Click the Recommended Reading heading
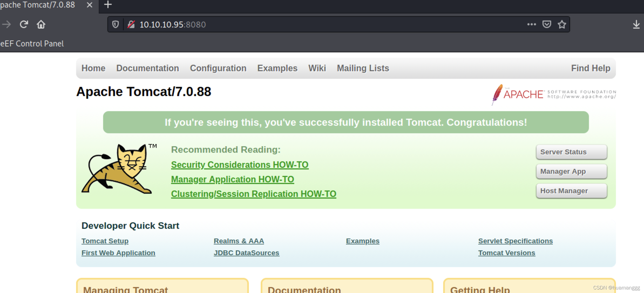The height and width of the screenshot is (293, 644). [226, 149]
